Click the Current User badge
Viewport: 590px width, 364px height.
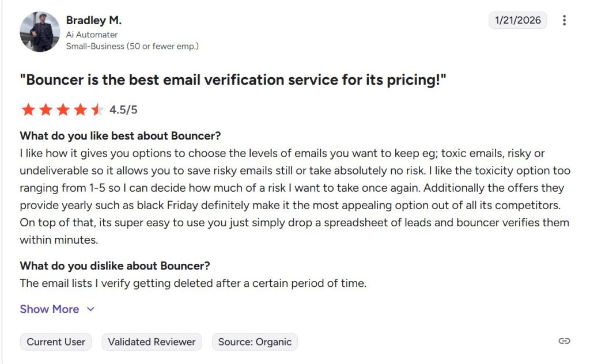click(55, 342)
